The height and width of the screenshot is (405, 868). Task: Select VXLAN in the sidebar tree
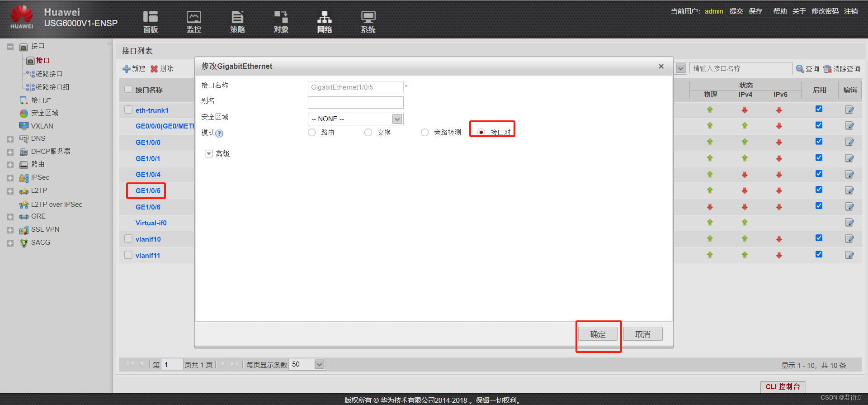[42, 126]
